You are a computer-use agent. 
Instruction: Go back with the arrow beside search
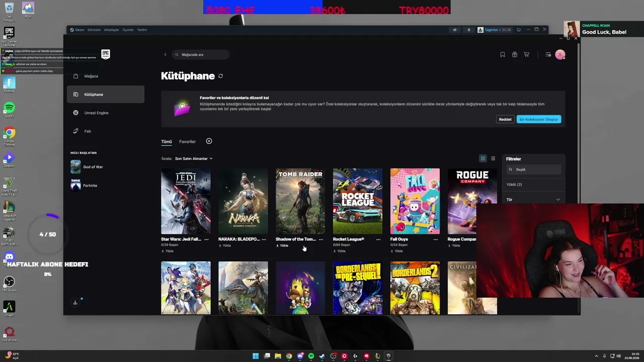click(165, 54)
